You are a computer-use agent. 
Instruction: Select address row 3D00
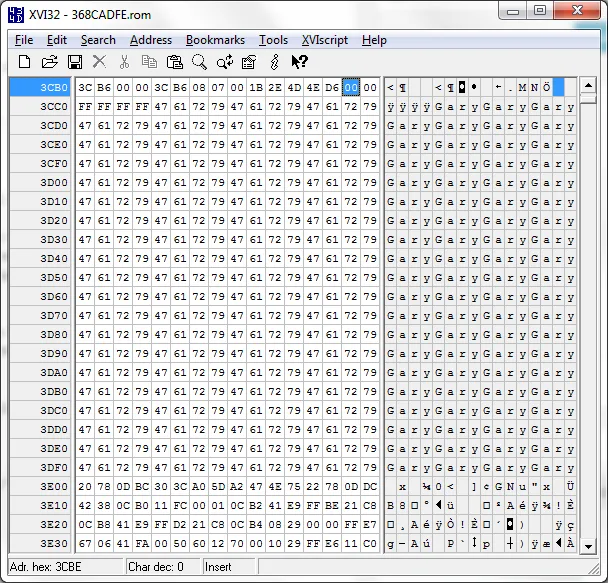point(40,182)
